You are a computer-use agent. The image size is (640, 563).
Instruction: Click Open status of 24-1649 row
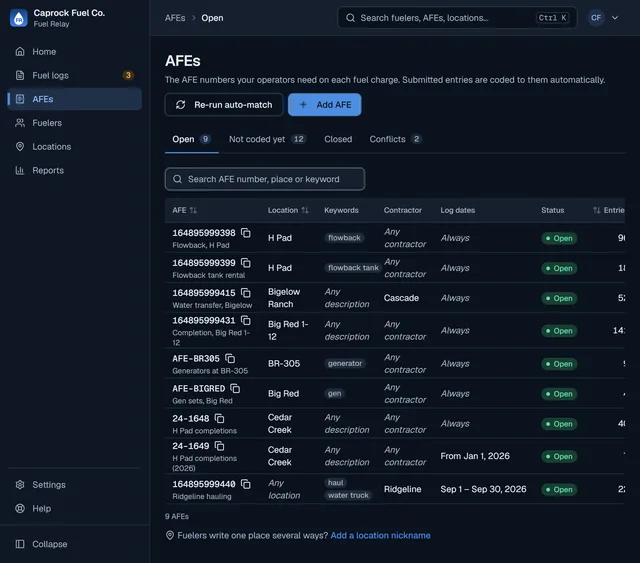coord(559,456)
